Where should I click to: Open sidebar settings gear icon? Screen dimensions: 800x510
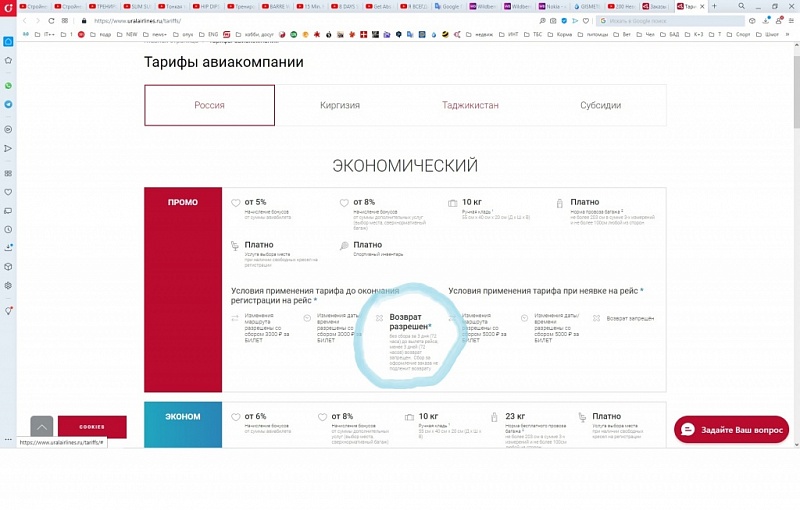click(x=8, y=286)
